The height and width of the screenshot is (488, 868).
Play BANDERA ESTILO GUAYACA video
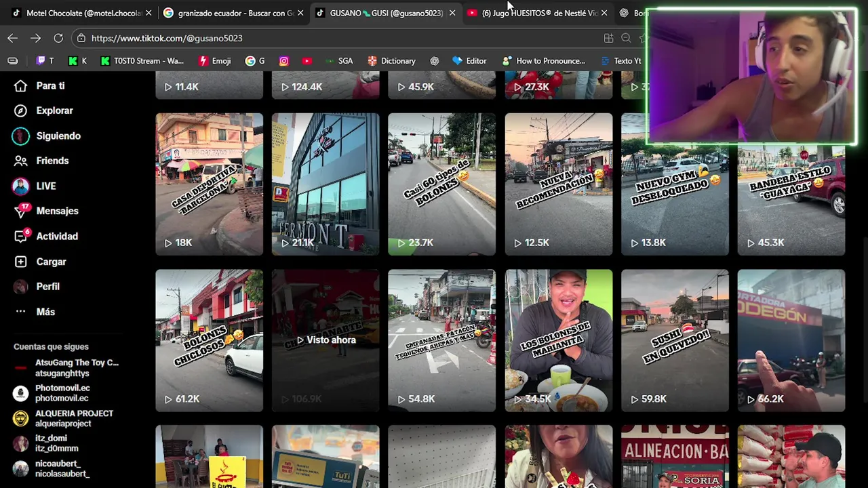coord(791,200)
